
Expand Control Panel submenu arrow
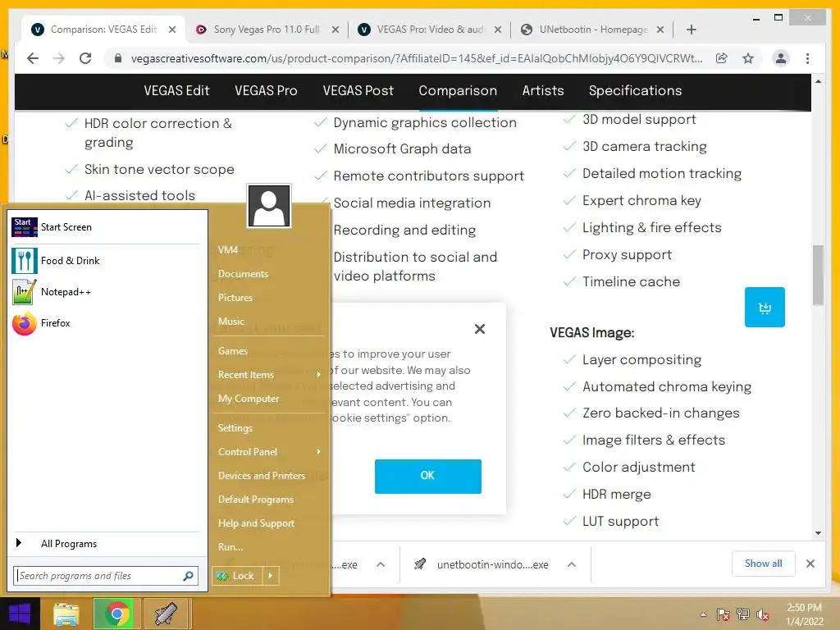[319, 452]
